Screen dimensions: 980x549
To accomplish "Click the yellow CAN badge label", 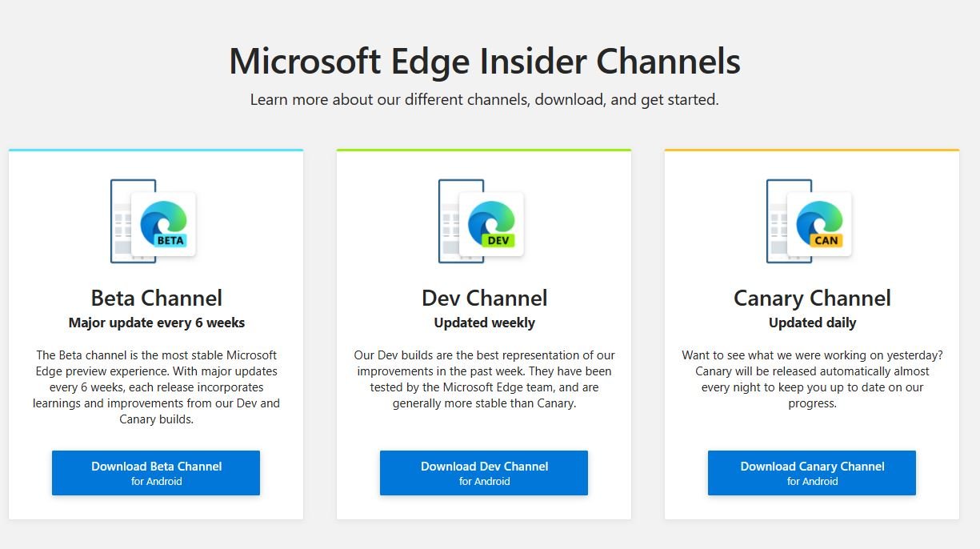I will click(x=826, y=240).
